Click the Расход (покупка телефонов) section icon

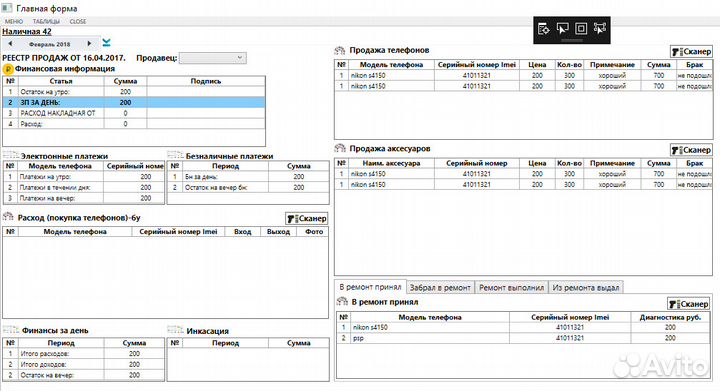[8, 216]
